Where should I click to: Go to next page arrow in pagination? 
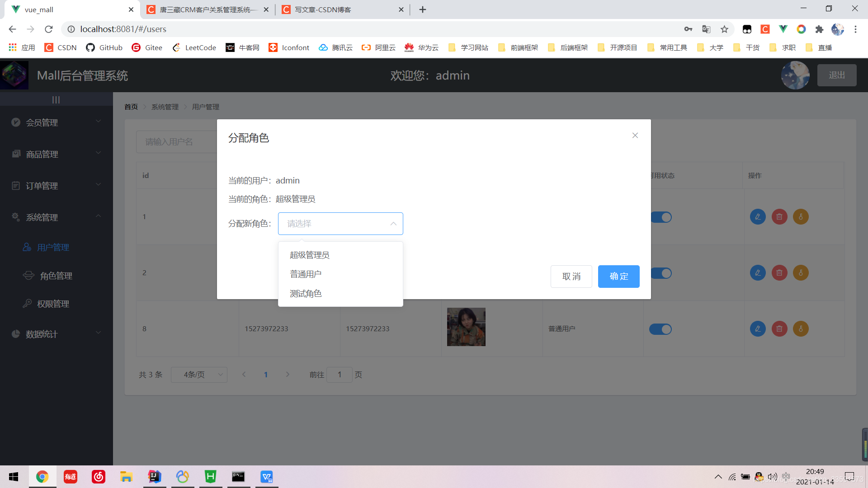[x=288, y=375]
